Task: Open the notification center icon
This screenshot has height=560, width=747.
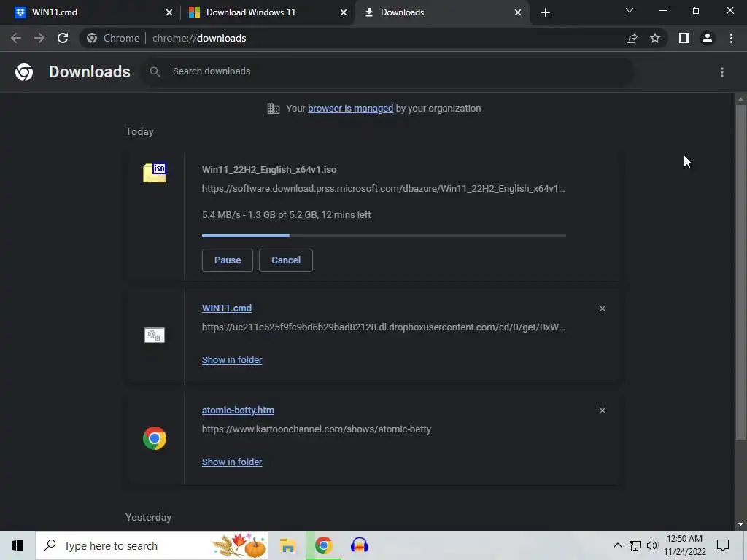Action: point(723,545)
